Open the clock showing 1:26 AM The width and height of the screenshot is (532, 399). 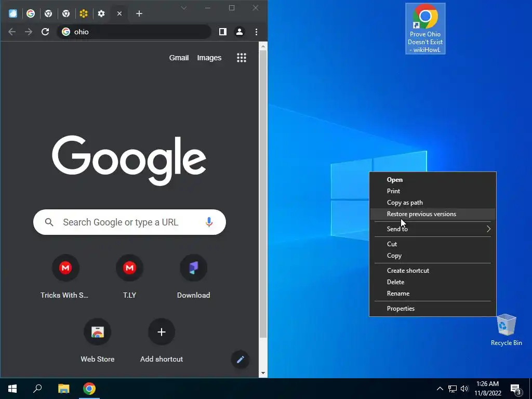coord(487,389)
